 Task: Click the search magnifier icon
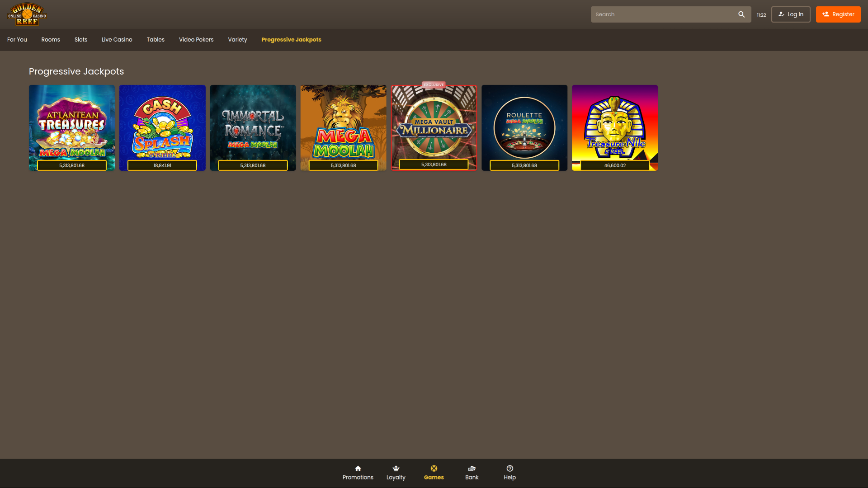[x=741, y=14]
